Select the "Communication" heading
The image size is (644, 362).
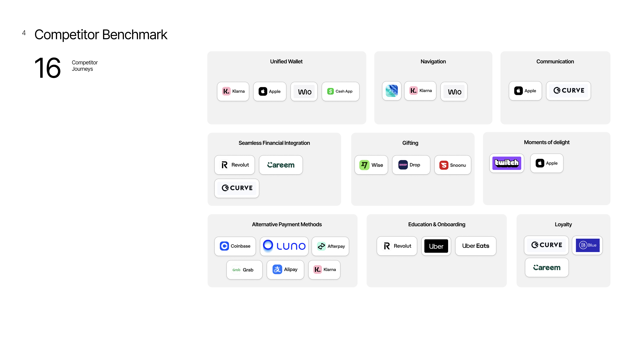(555, 61)
